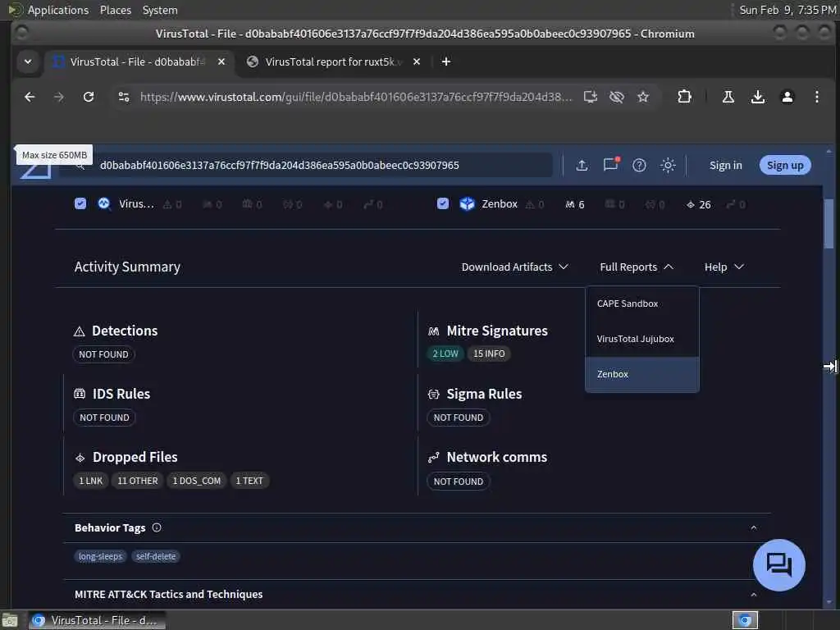Image resolution: width=840 pixels, height=630 pixels.
Task: Open Chrome Labs flask icon
Action: pos(728,97)
